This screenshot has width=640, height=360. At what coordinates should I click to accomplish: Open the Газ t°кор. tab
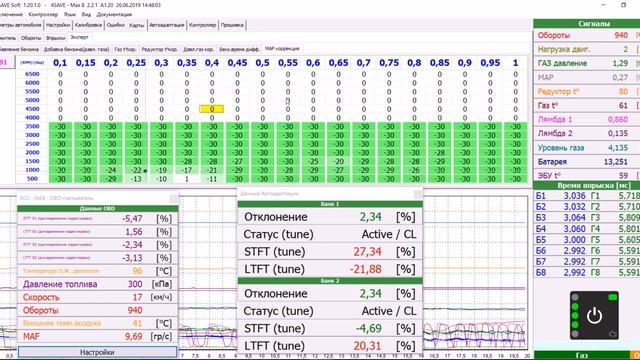coord(125,49)
